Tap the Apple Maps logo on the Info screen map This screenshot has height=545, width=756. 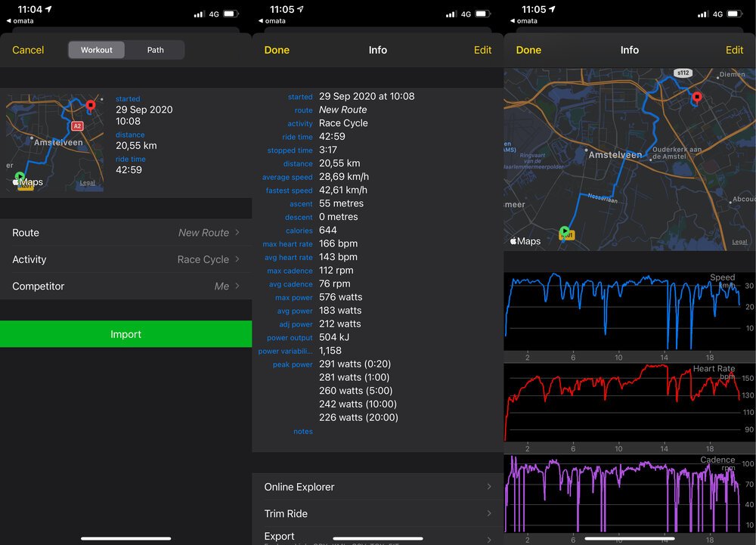525,241
